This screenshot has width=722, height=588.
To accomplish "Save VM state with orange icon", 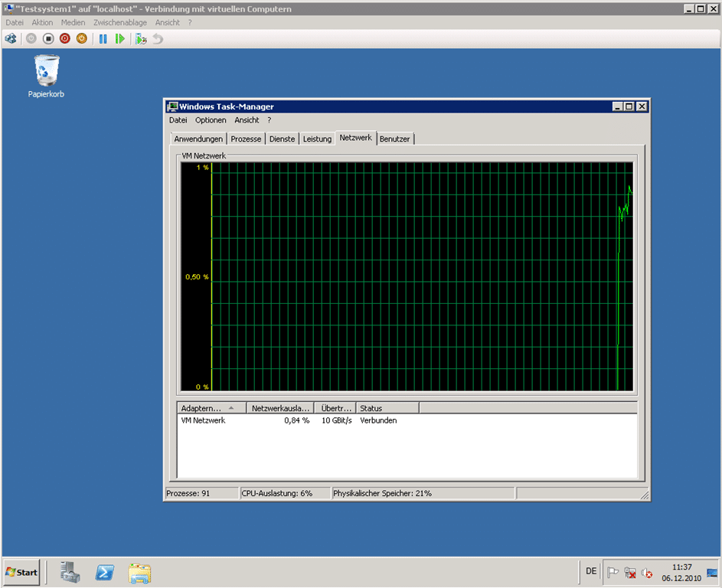I will pyautogui.click(x=81, y=39).
